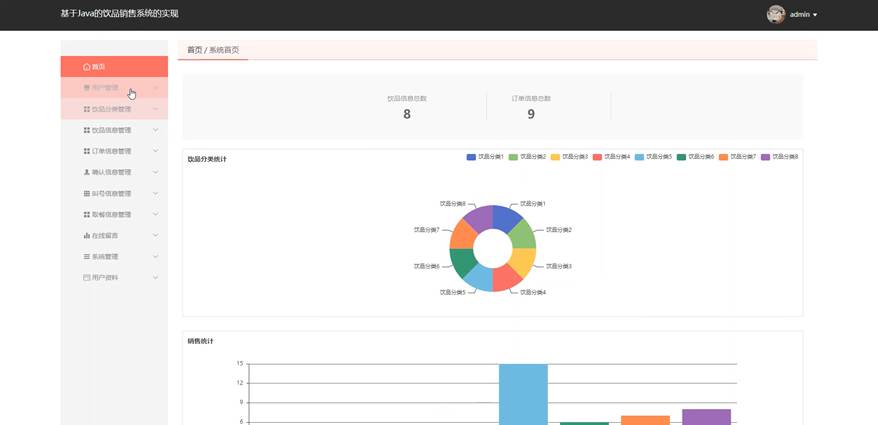Screen dimensions: 878x425
Task: Toggle legend entry 饮品分类4
Action: click(611, 157)
